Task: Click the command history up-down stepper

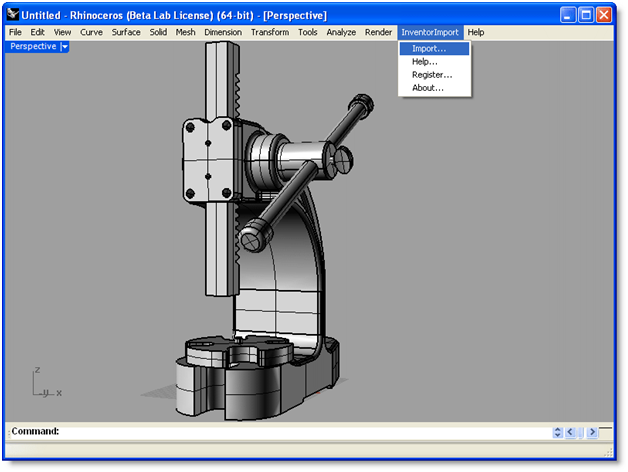Action: [x=557, y=432]
